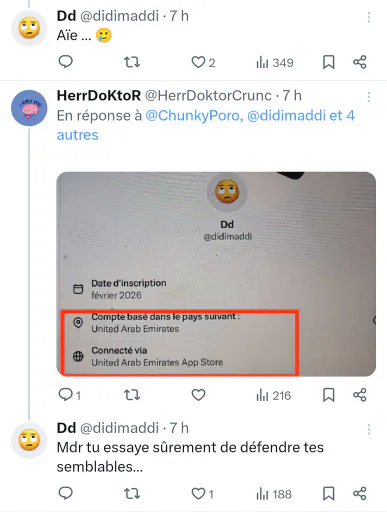Bookmark HerrDoKtoR's image tweet
The image size is (387, 512).
(329, 395)
